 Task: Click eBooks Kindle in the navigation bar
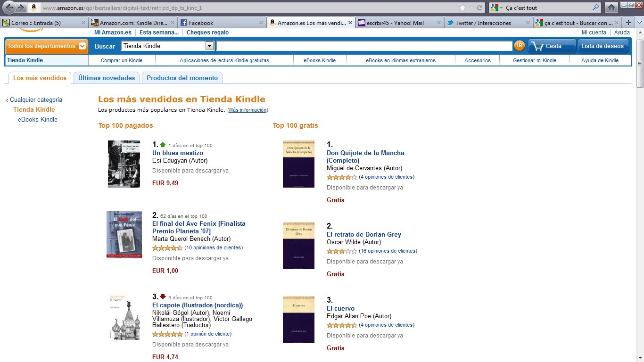(x=320, y=60)
